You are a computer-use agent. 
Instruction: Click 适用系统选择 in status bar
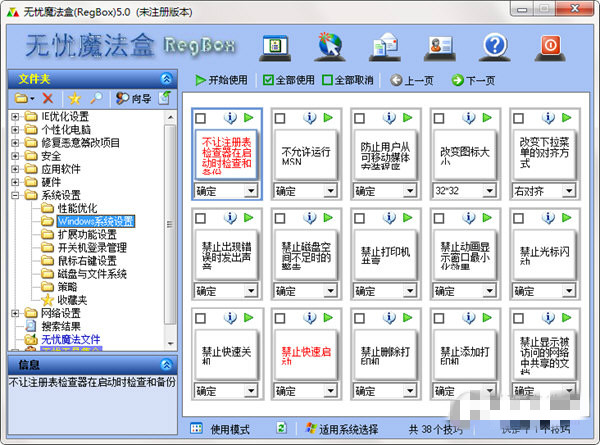tap(342, 429)
